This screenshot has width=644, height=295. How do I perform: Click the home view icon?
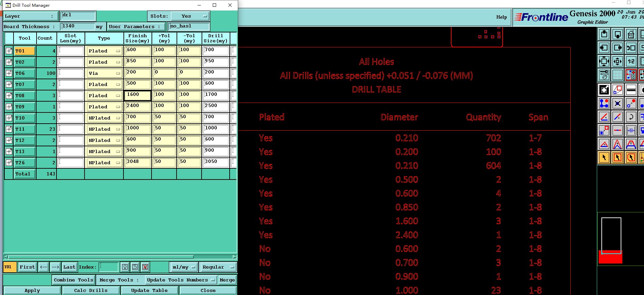click(x=631, y=34)
